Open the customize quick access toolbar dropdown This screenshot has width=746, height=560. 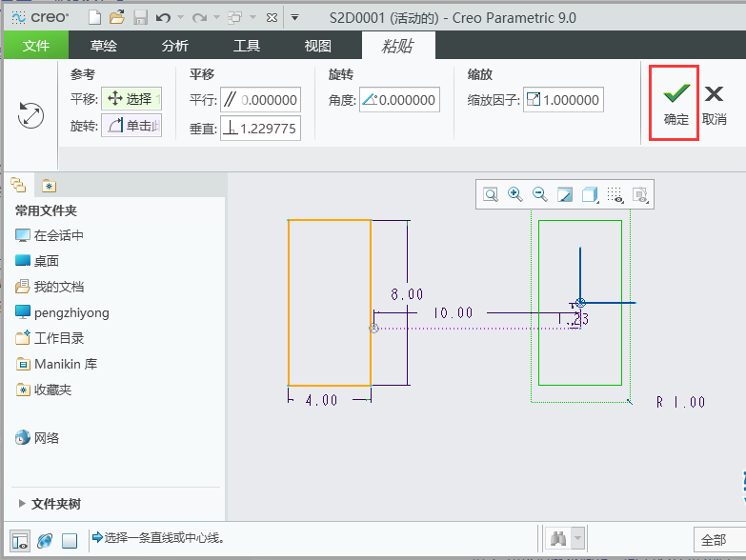(x=295, y=18)
